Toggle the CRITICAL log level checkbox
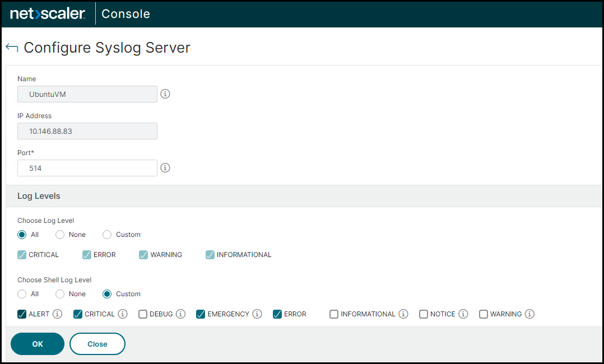Image resolution: width=604 pixels, height=364 pixels. (22, 255)
